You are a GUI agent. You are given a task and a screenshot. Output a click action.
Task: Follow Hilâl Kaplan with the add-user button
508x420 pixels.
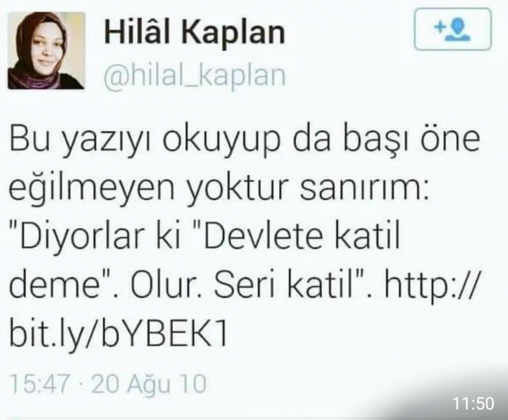[x=452, y=29]
